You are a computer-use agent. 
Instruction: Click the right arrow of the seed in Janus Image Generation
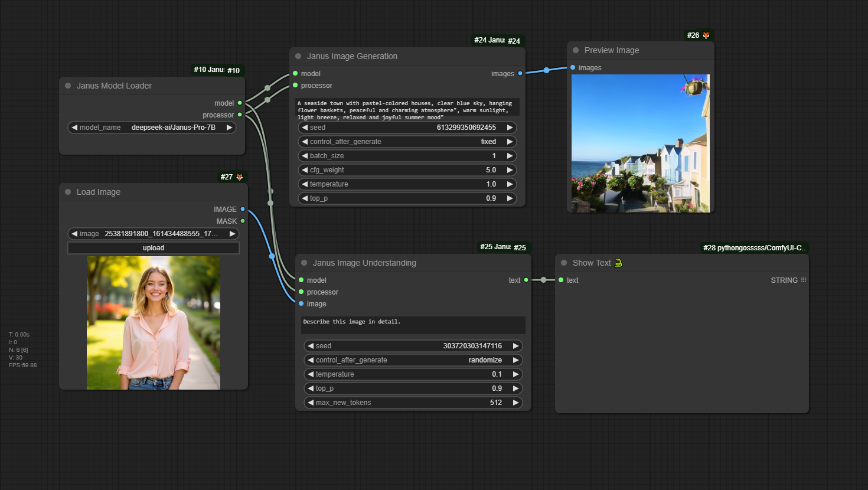[510, 128]
